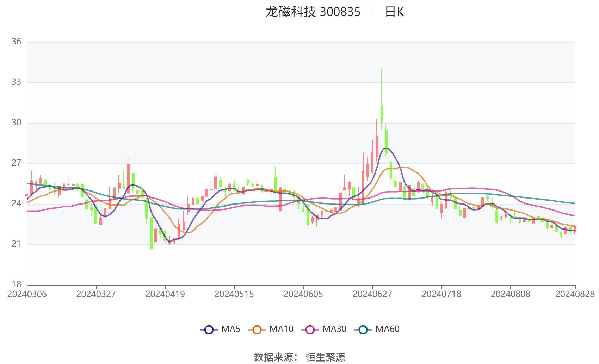The image size is (599, 364).
Task: Click the 20240306 x-axis date label
Action: [27, 294]
